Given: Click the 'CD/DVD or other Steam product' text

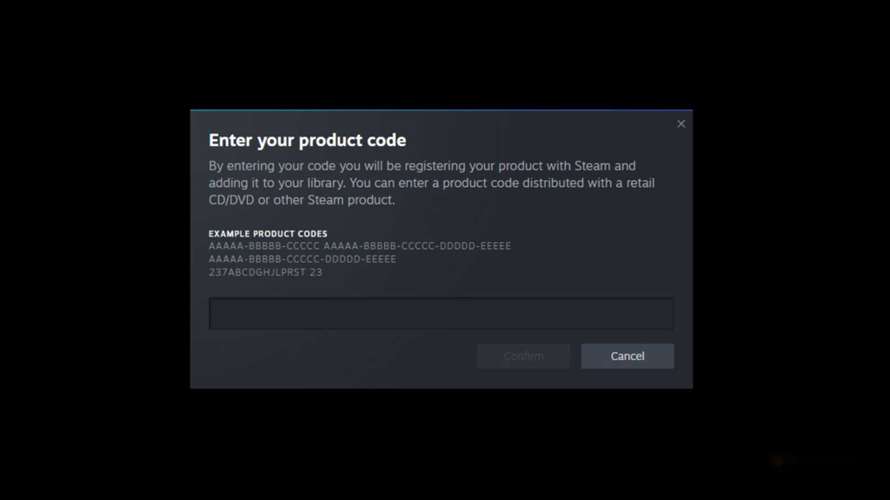Looking at the screenshot, I should pyautogui.click(x=301, y=200).
